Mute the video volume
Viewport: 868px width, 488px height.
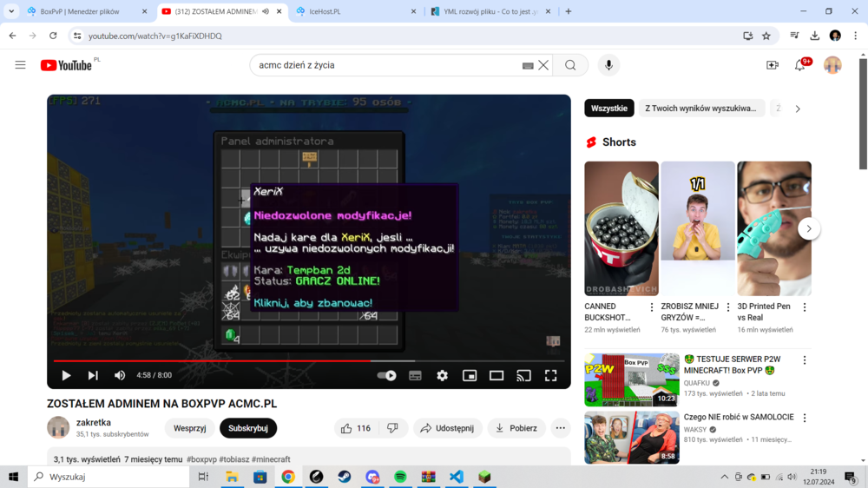click(x=120, y=376)
